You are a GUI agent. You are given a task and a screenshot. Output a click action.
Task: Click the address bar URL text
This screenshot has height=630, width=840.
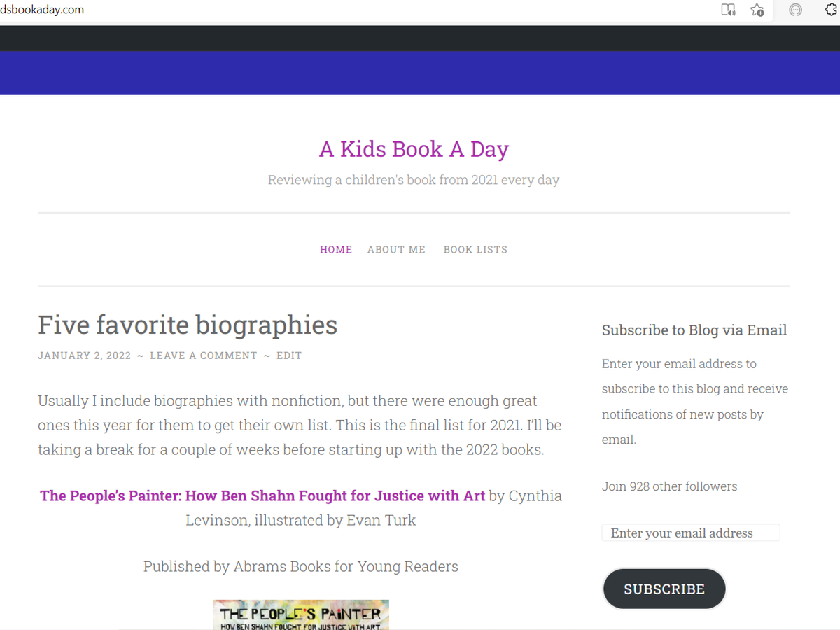(x=42, y=10)
